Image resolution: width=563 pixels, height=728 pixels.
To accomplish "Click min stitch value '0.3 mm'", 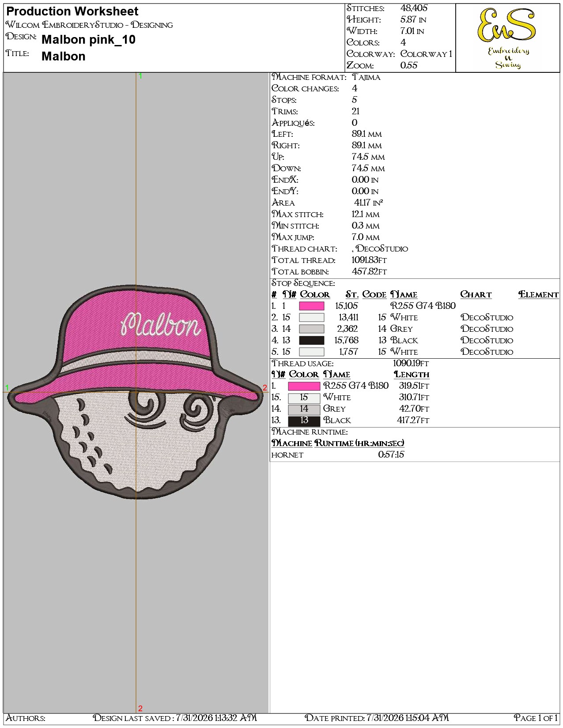I will (x=366, y=225).
